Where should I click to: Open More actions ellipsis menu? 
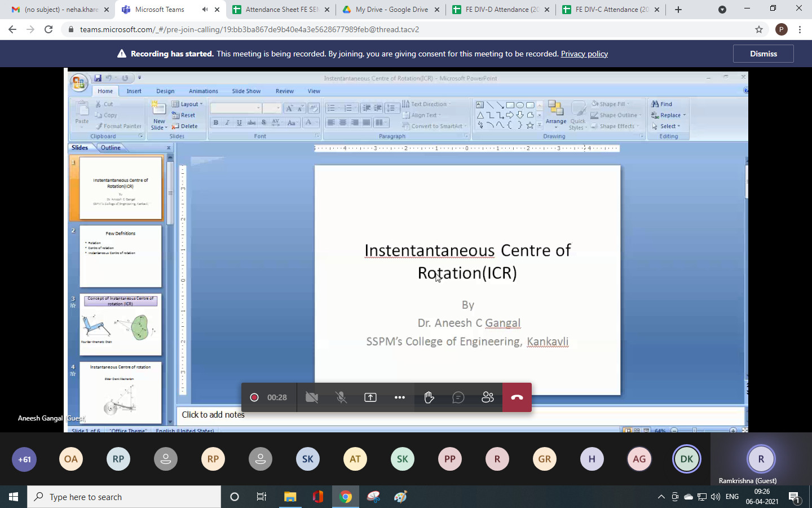[400, 397]
